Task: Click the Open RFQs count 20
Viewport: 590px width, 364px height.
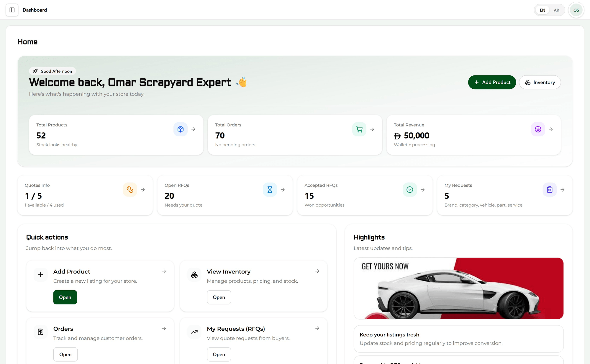Action: [169, 196]
